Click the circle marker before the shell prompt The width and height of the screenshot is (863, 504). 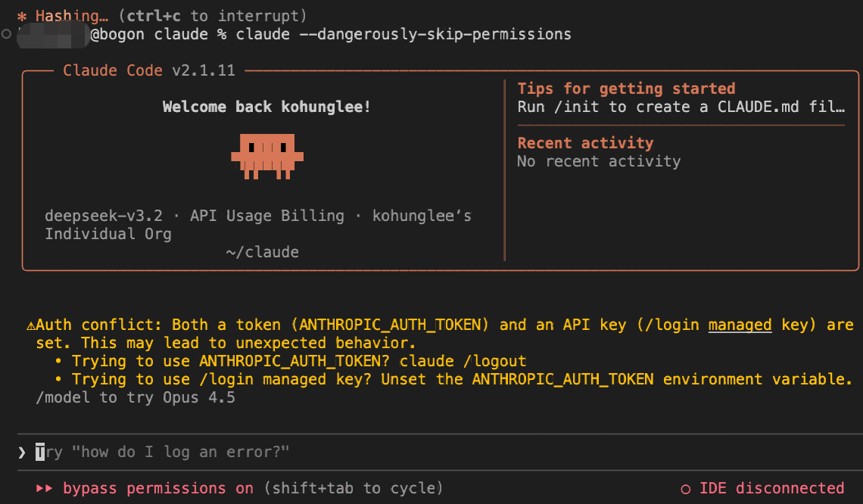[6, 34]
